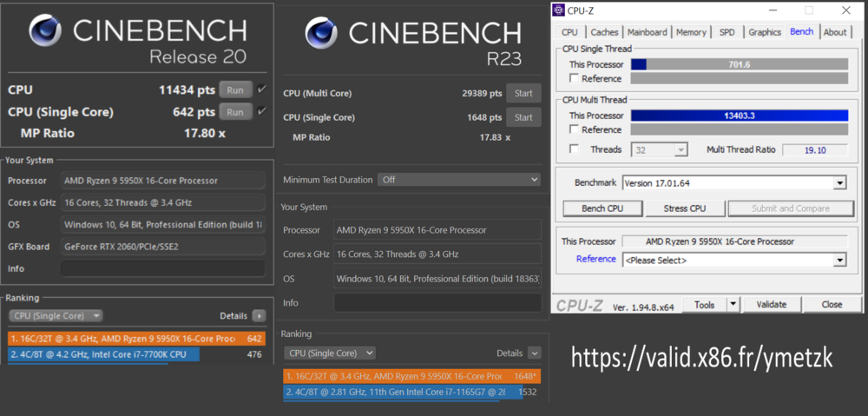Run the R20 CPU (Single Core) test

click(x=235, y=112)
